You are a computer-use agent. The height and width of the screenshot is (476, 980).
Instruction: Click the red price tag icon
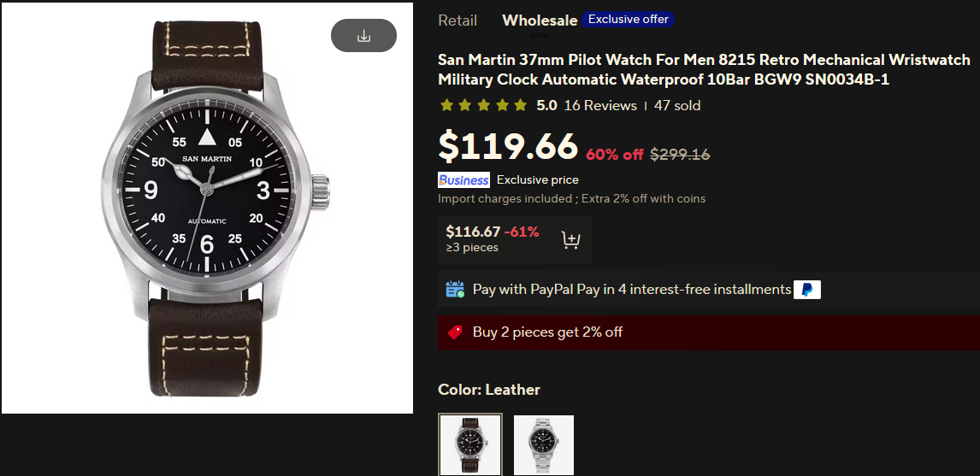[455, 332]
